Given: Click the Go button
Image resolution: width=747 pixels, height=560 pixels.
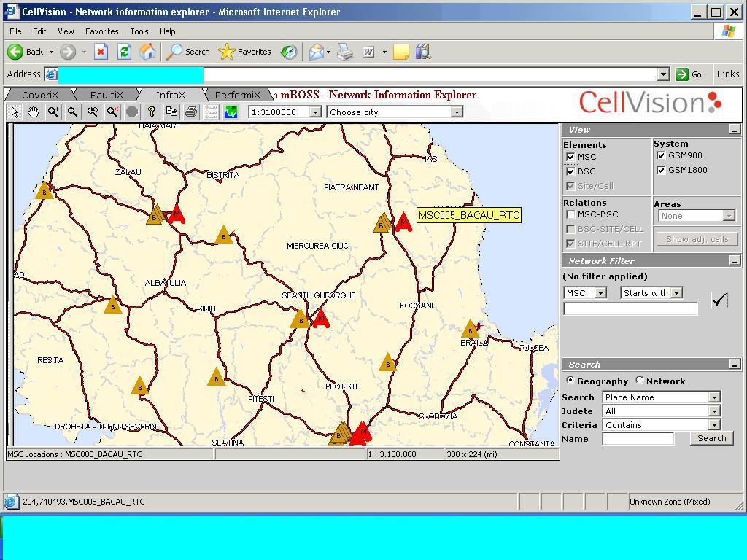Looking at the screenshot, I should (689, 74).
